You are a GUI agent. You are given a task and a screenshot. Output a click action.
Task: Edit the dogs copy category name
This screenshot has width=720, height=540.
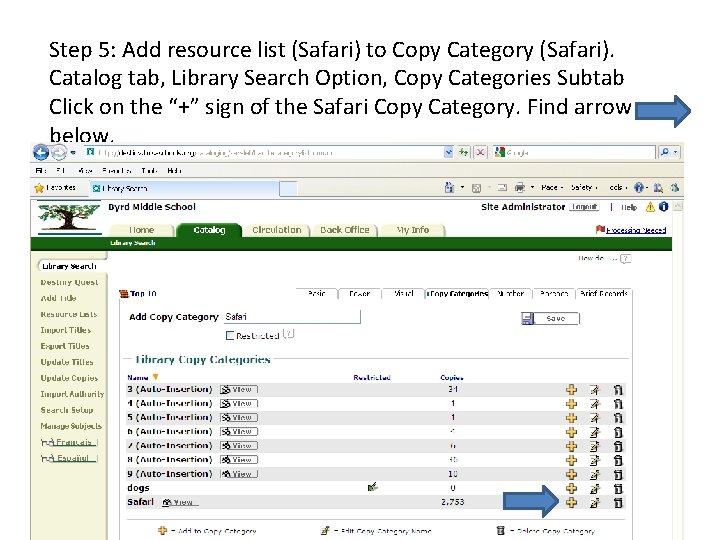coord(595,488)
